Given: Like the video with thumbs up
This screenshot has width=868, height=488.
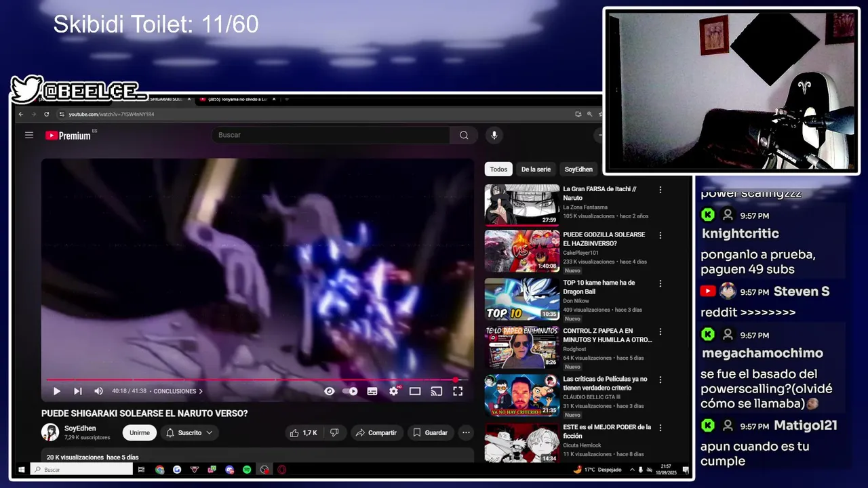Looking at the screenshot, I should pyautogui.click(x=303, y=432).
